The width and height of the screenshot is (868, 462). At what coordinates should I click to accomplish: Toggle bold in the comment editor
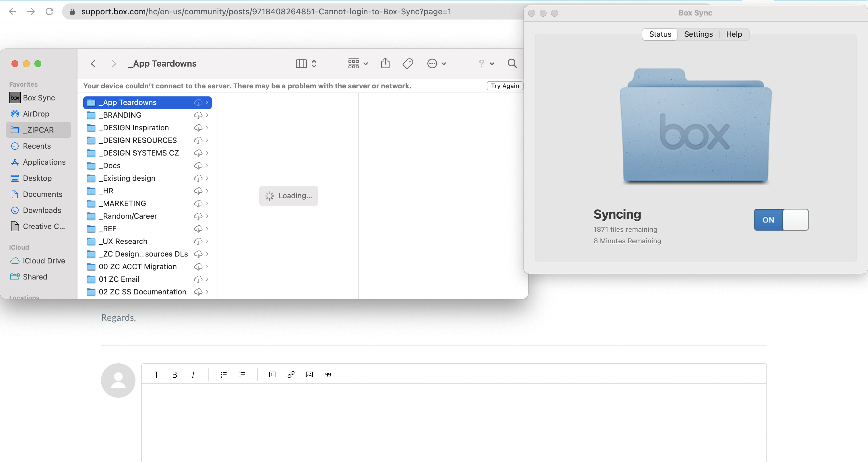[175, 375]
